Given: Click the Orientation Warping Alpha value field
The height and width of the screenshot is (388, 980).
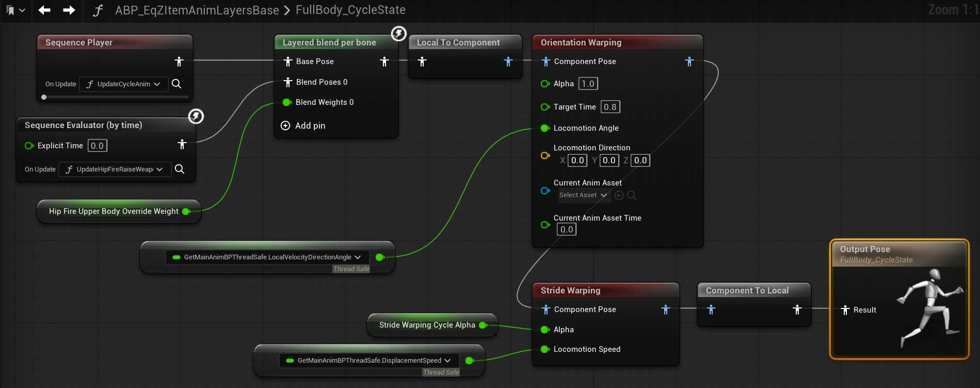Looking at the screenshot, I should coord(588,84).
